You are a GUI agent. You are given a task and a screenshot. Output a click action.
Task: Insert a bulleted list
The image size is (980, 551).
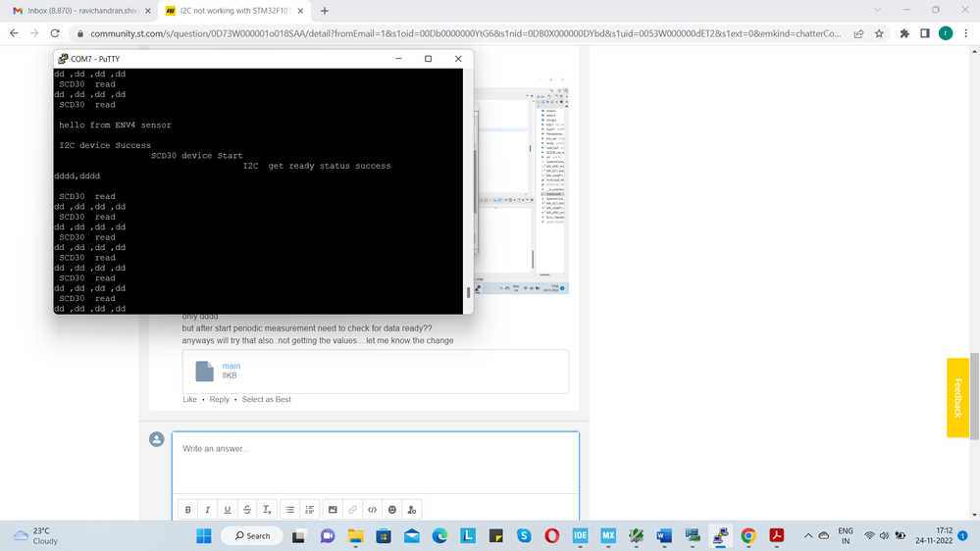[x=290, y=510]
